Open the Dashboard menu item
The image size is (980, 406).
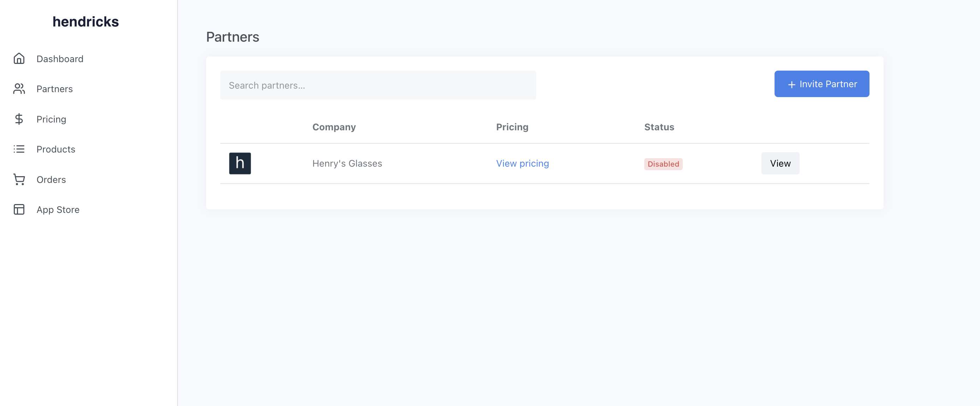(60, 59)
